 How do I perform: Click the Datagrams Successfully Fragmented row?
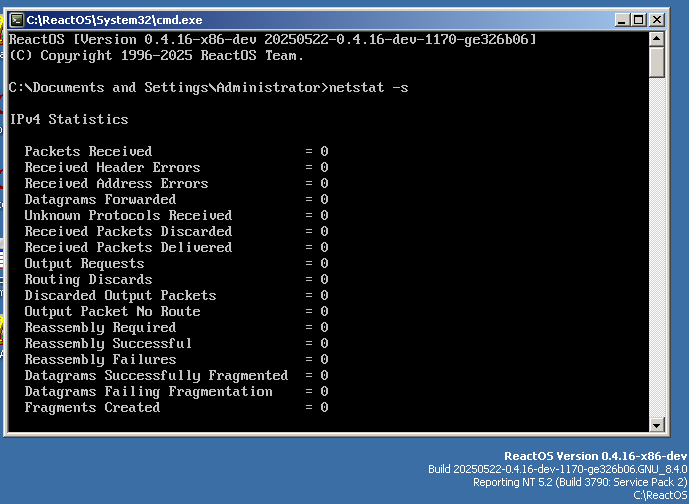(x=176, y=375)
